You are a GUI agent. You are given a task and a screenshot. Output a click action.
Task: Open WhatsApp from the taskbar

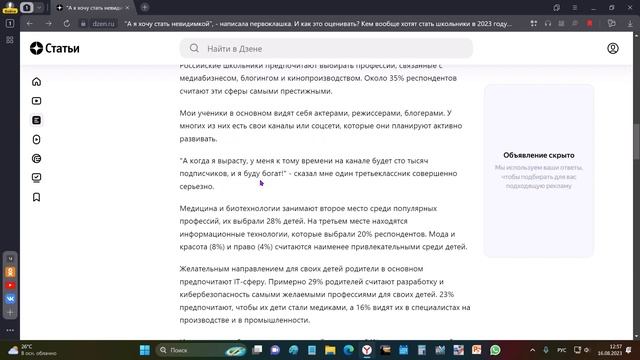tap(495, 350)
